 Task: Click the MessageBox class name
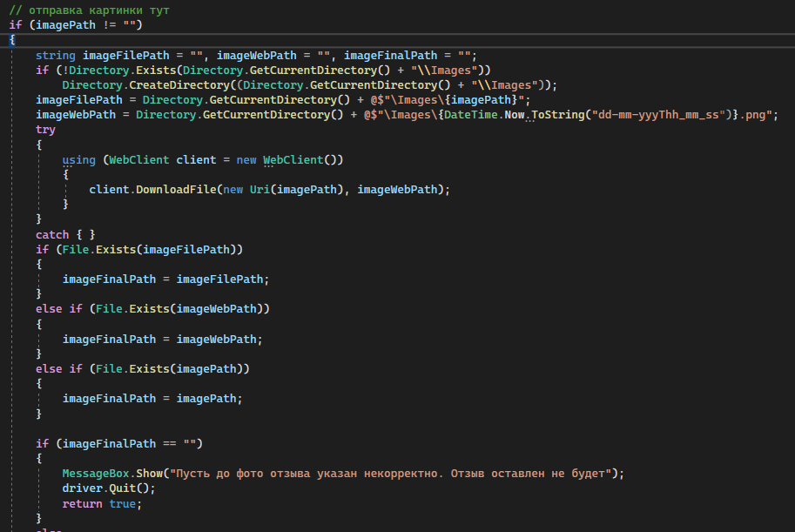[95, 474]
